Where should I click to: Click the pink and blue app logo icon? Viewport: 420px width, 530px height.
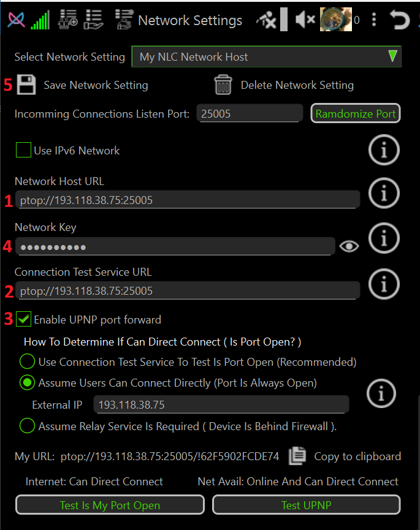(15, 19)
